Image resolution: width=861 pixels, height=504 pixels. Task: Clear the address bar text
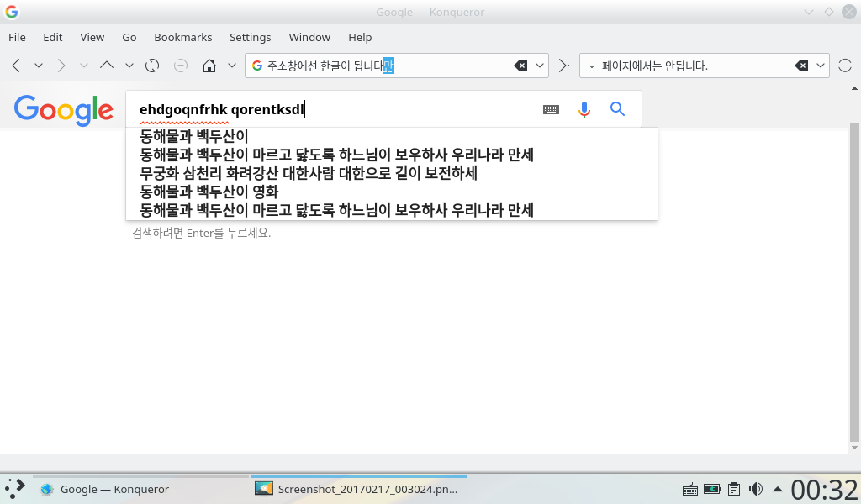(x=520, y=66)
